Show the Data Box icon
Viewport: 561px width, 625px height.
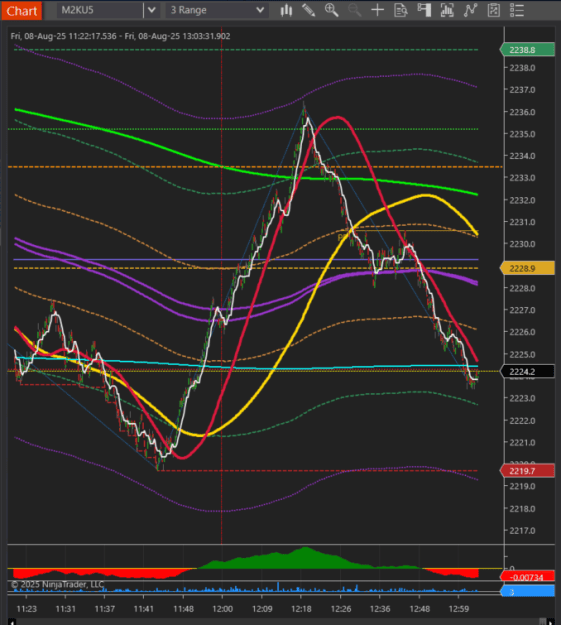(400, 10)
